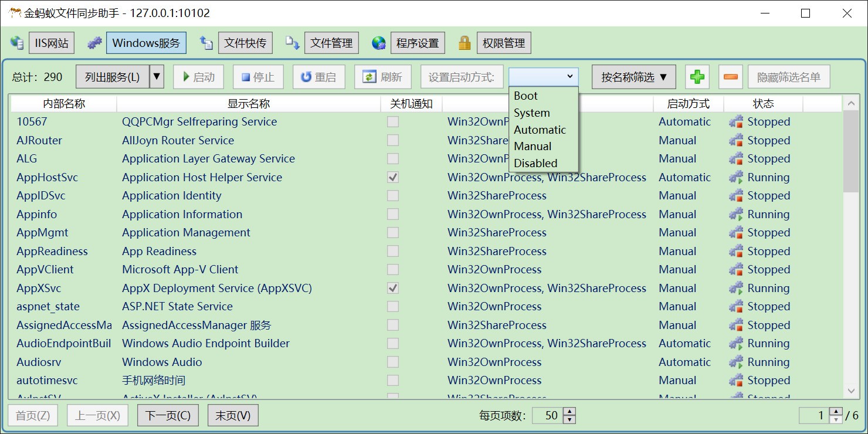Open the 权限管理 tab
The height and width of the screenshot is (434, 868).
click(504, 43)
